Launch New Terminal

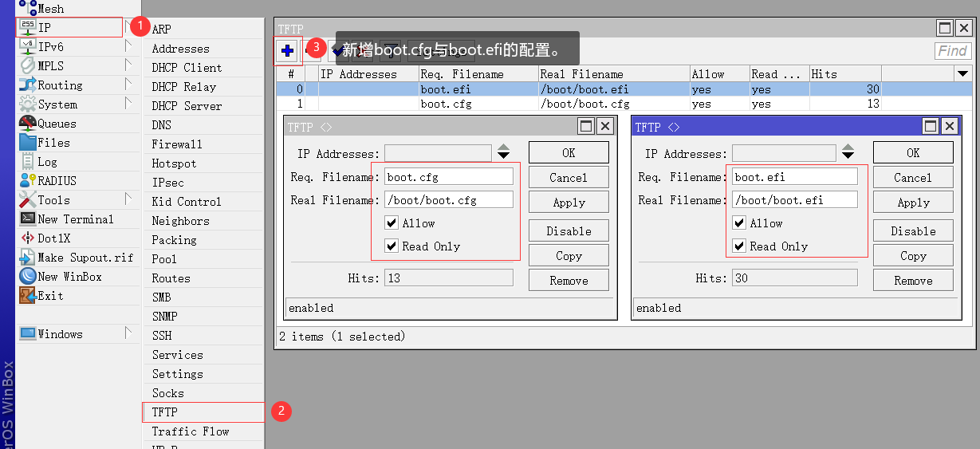[x=75, y=219]
